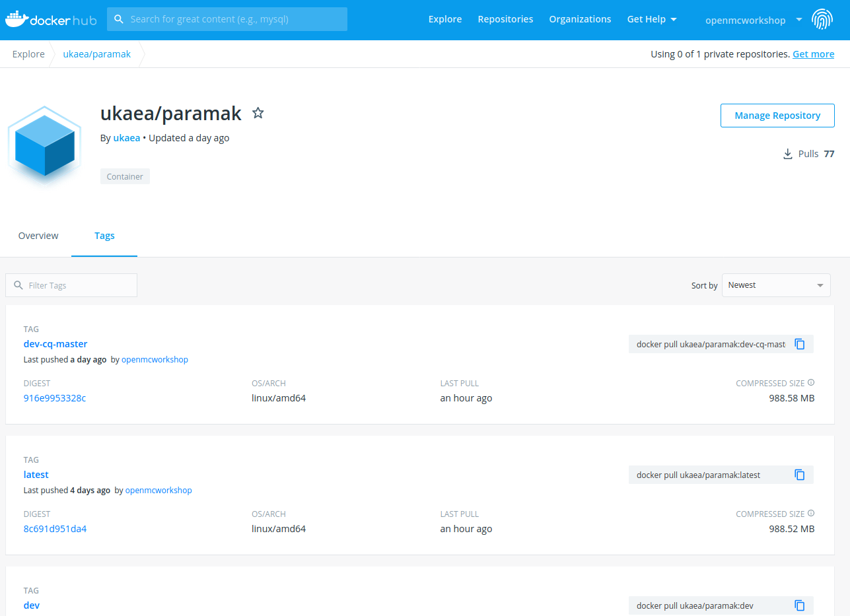Open digest 916e9953328c
Image resolution: width=850 pixels, height=616 pixels.
coord(54,398)
